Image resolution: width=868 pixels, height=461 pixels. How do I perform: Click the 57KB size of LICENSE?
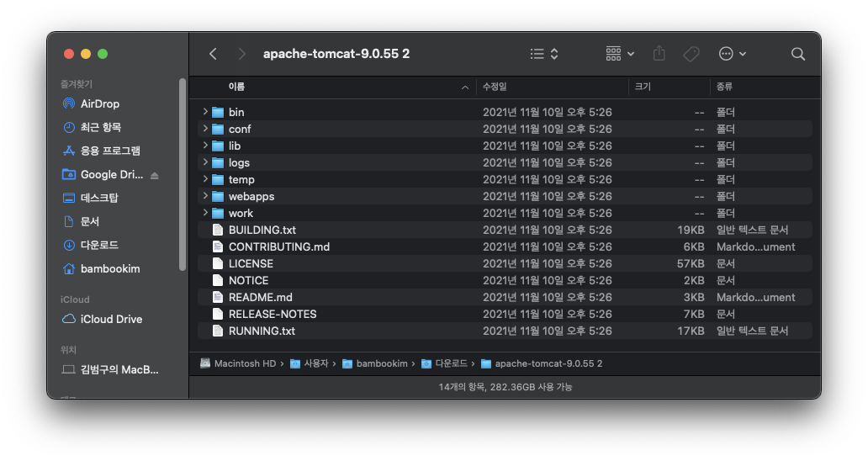[691, 263]
